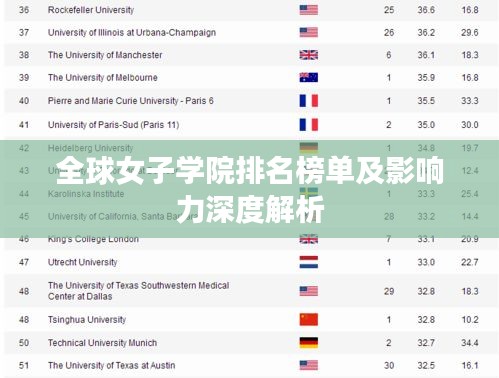Open the Rockefeller University entry
The height and width of the screenshot is (378, 499).
(91, 10)
